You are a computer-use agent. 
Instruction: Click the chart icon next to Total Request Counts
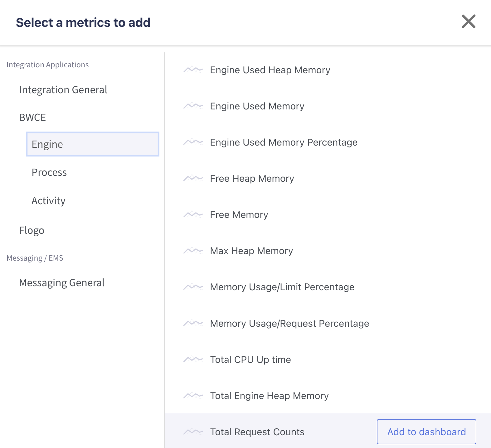click(193, 432)
